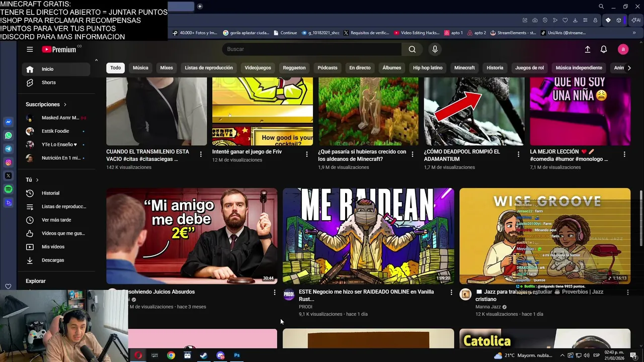Select the 'Pódcasts' filter chip

(x=328, y=68)
